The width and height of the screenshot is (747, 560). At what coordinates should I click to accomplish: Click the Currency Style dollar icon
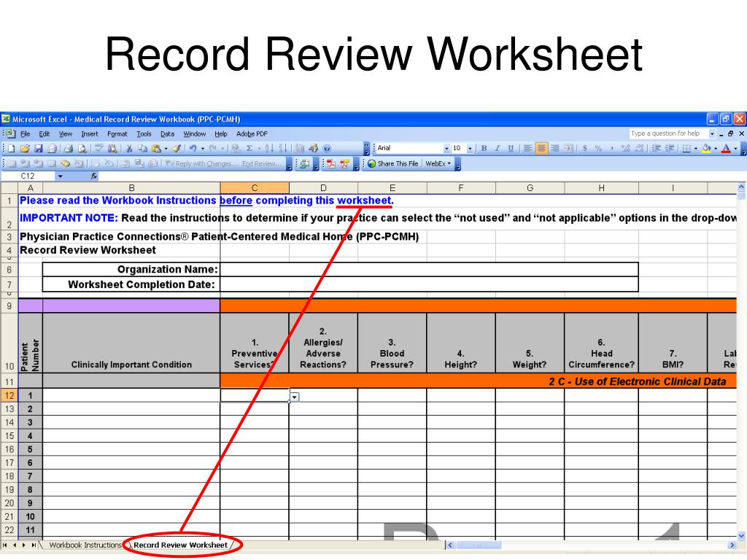(584, 149)
